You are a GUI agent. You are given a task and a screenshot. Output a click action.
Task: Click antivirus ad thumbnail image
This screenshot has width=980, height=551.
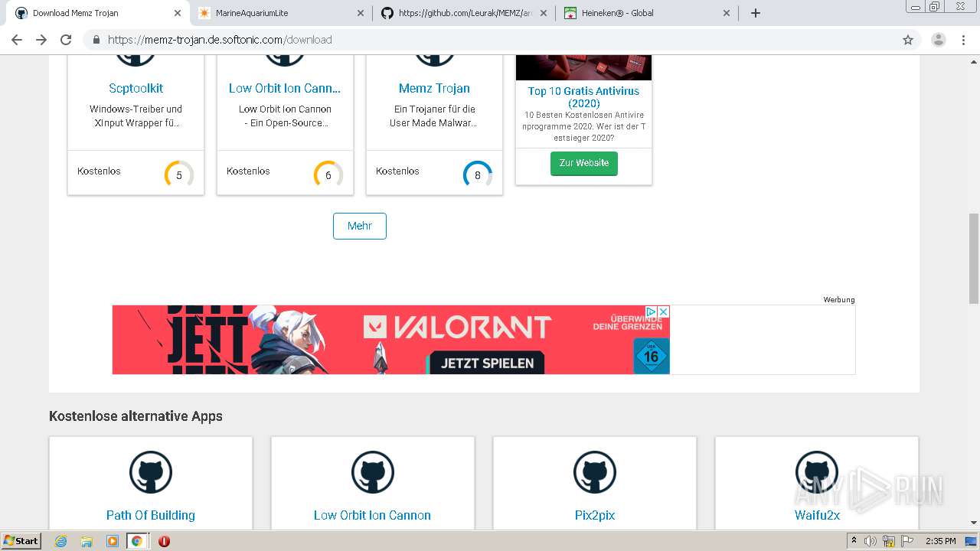(583, 67)
